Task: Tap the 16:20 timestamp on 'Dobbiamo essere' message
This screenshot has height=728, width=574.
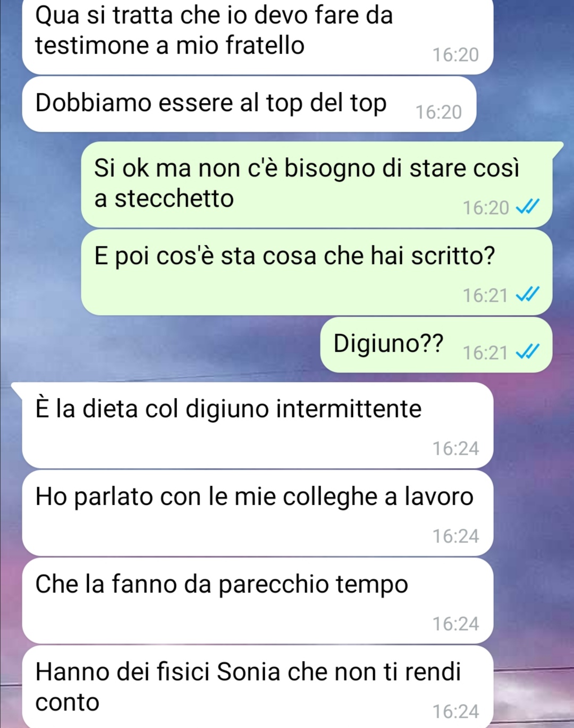Action: coord(438,112)
